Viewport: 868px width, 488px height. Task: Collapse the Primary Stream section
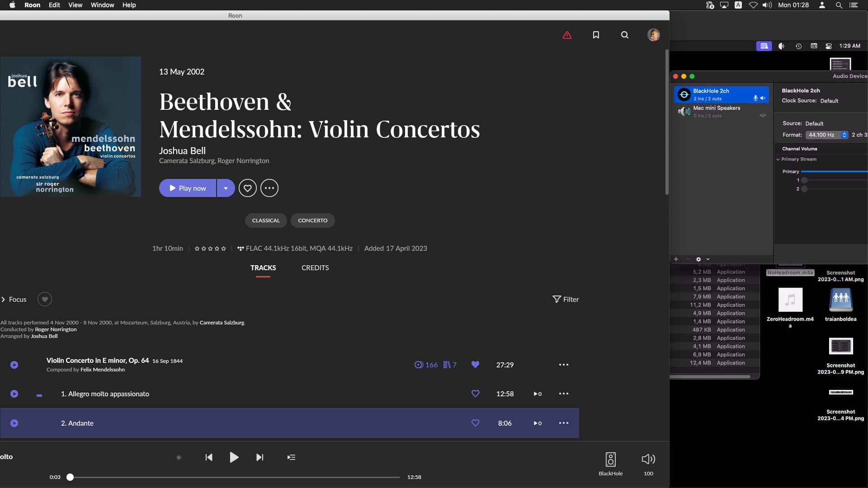[x=778, y=159]
